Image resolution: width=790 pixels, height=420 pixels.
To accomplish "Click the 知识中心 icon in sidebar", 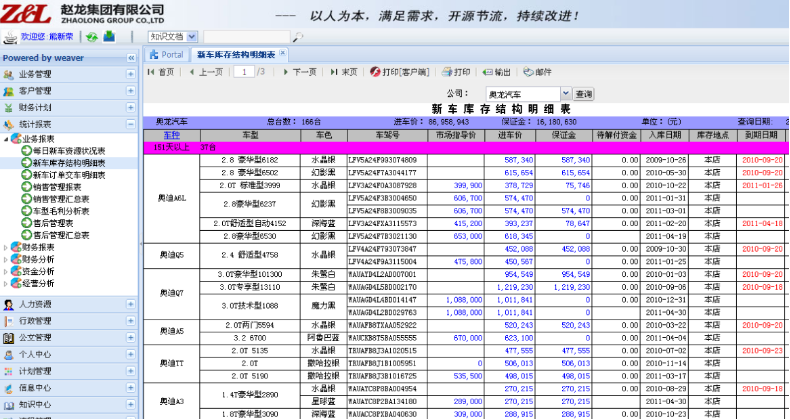I will pos(9,405).
